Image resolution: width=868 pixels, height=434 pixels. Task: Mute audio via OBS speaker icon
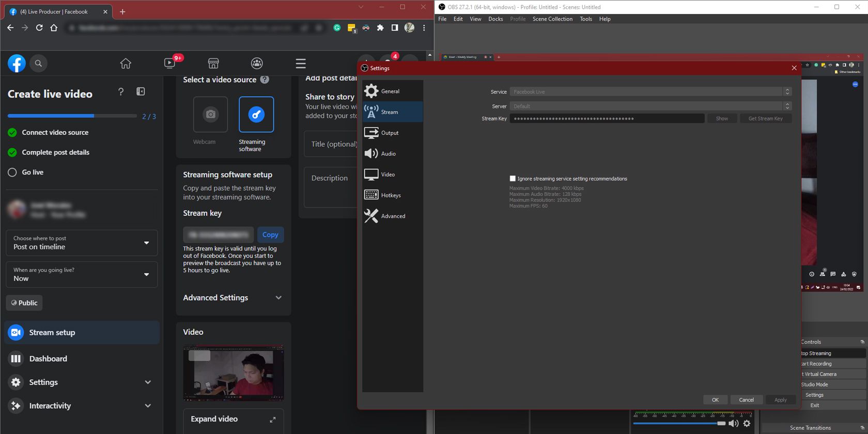pos(734,424)
